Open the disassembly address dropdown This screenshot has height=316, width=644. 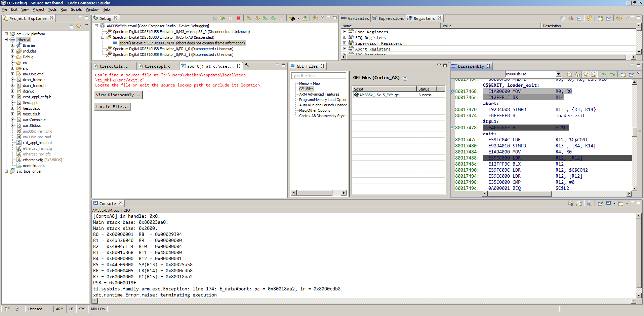pos(558,74)
